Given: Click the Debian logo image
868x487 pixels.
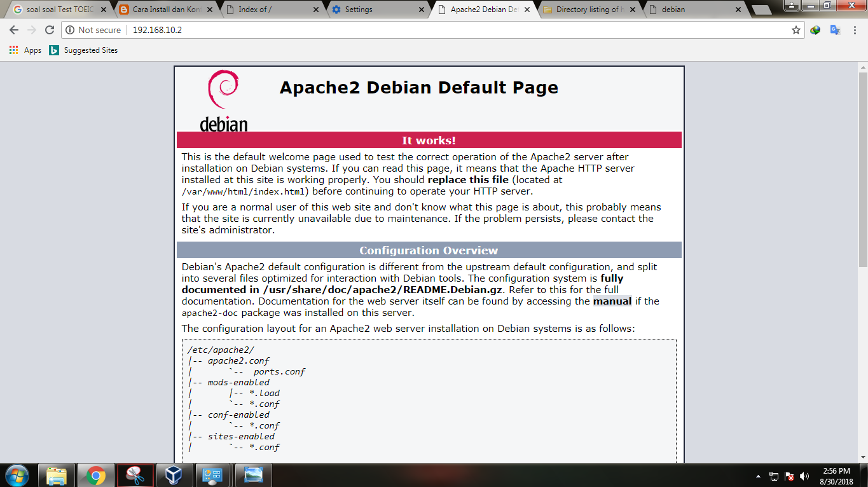Looking at the screenshot, I should (223, 100).
